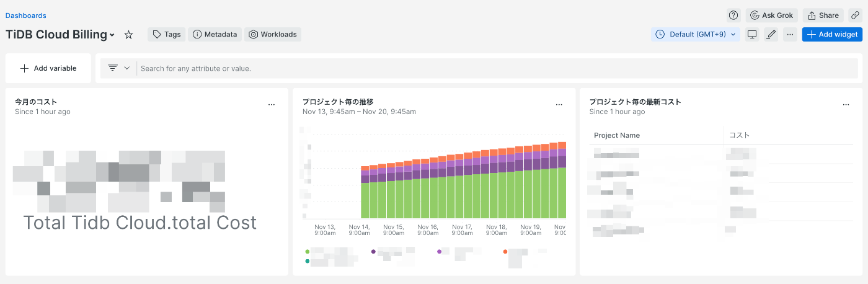Click the Add widget button
Image resolution: width=868 pixels, height=284 pixels.
point(832,35)
